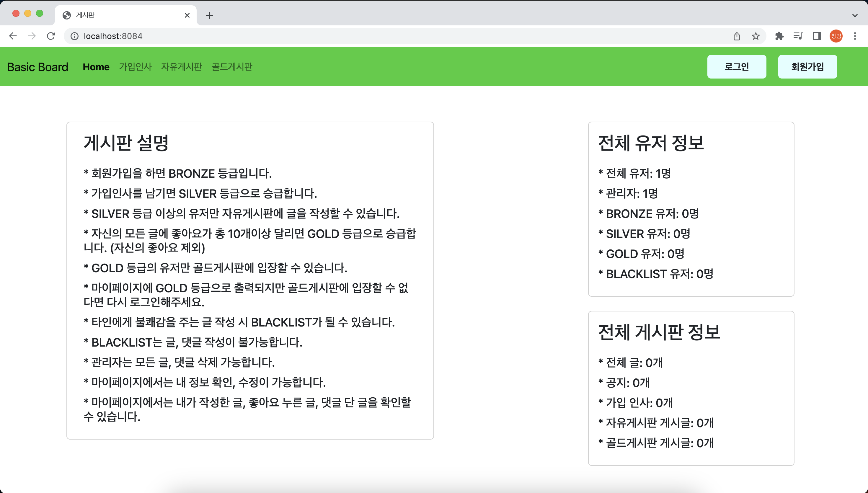
Task: Go to Home nav item
Action: pos(96,67)
